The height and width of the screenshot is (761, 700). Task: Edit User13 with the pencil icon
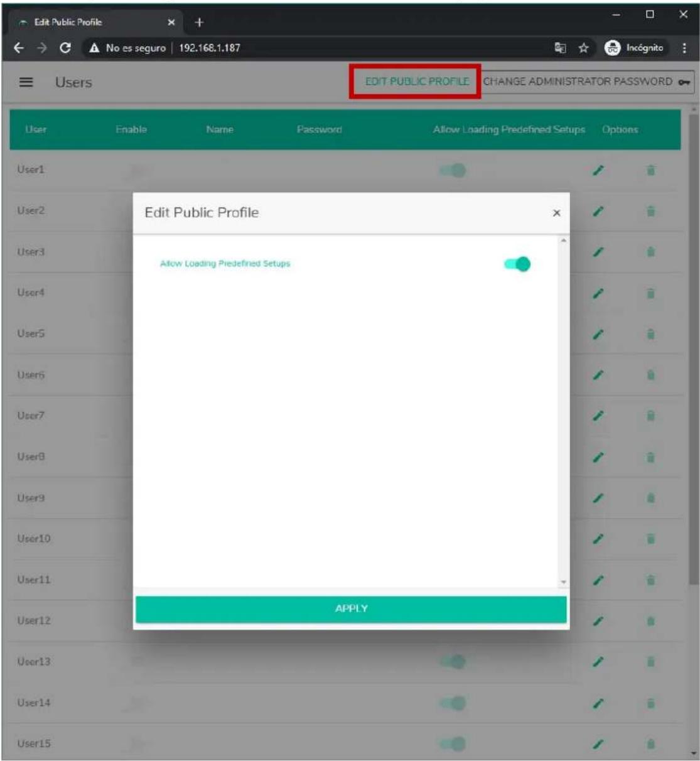(x=599, y=662)
